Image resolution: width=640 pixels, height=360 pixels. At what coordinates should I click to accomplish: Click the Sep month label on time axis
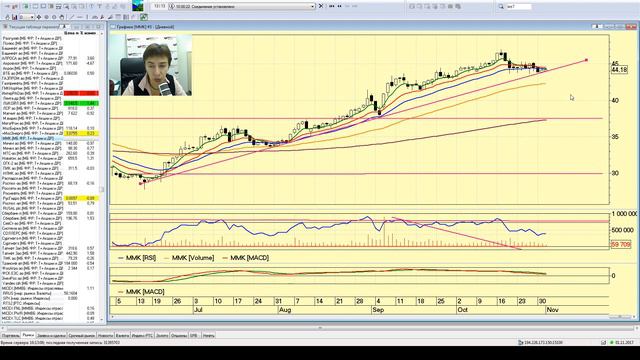pyautogui.click(x=378, y=310)
